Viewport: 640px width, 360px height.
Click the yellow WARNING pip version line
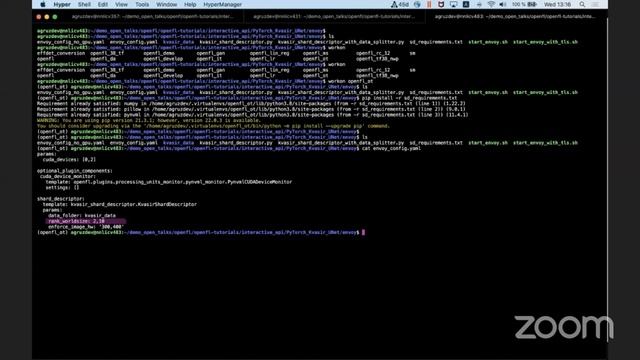coord(149,120)
